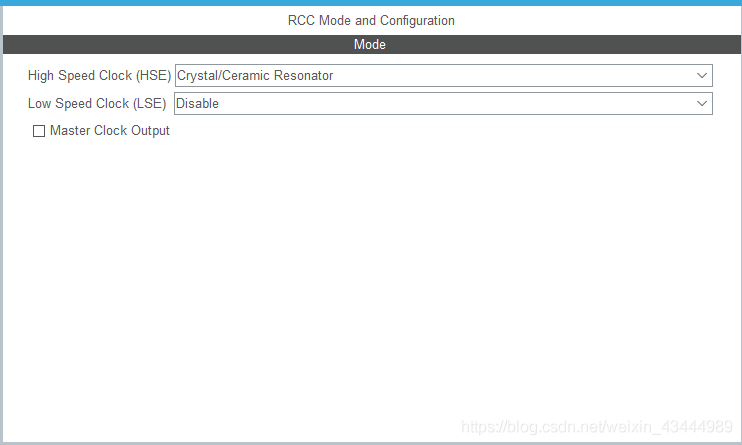Select the Crystal/Ceramic Resonator value text
Viewport: 742px width, 445px height.
pos(255,76)
